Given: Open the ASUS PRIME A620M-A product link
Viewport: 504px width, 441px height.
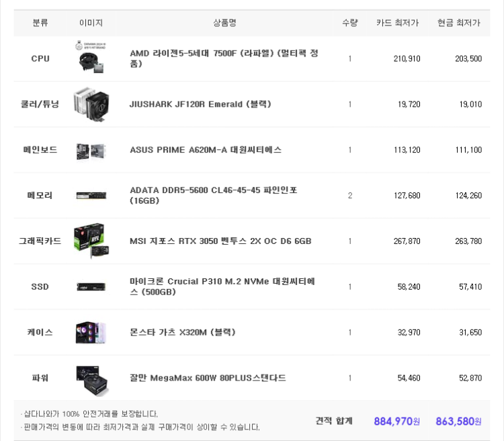Looking at the screenshot, I should (206, 150).
